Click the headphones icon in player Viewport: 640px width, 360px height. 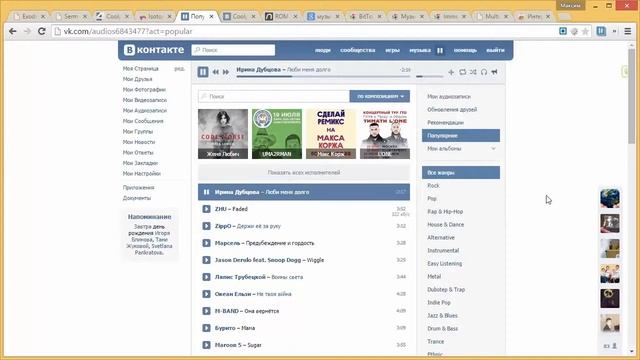coord(484,72)
